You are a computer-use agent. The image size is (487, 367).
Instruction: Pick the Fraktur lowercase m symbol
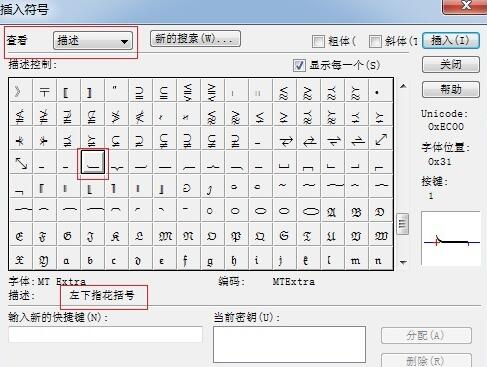[x=357, y=258]
